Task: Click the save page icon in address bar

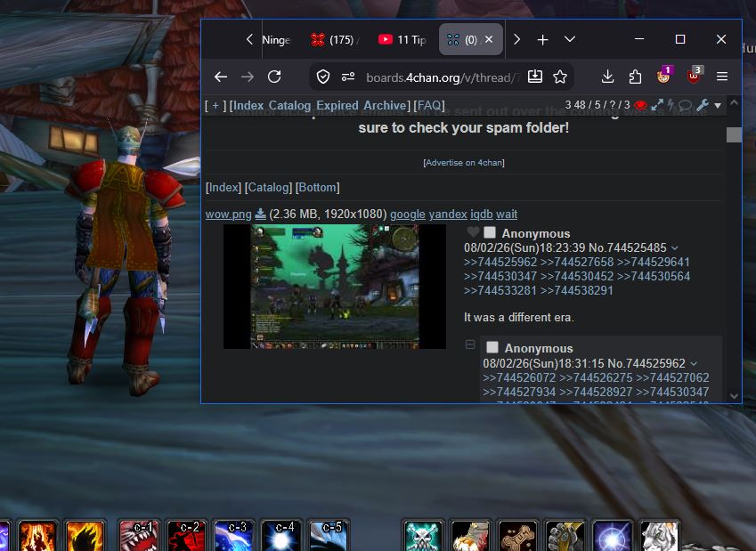Action: click(534, 77)
